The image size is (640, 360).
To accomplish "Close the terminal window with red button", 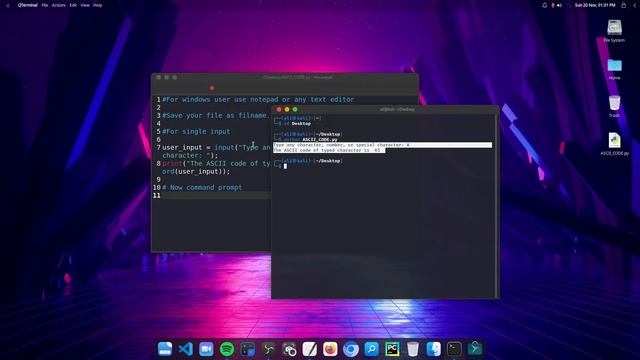I will pos(279,109).
